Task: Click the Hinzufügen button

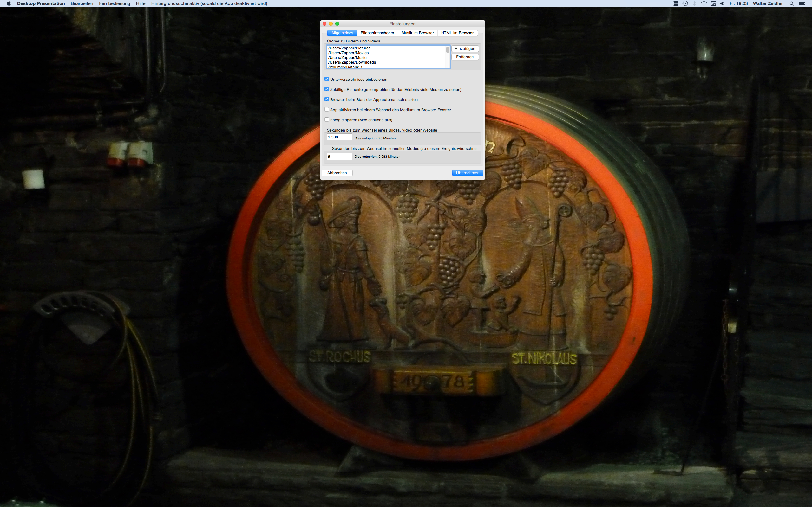Action: pyautogui.click(x=465, y=48)
